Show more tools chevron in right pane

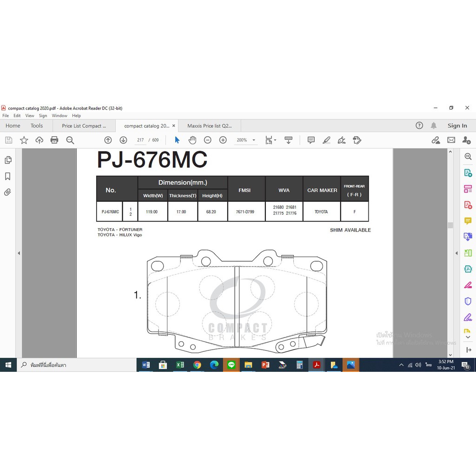[x=468, y=337]
